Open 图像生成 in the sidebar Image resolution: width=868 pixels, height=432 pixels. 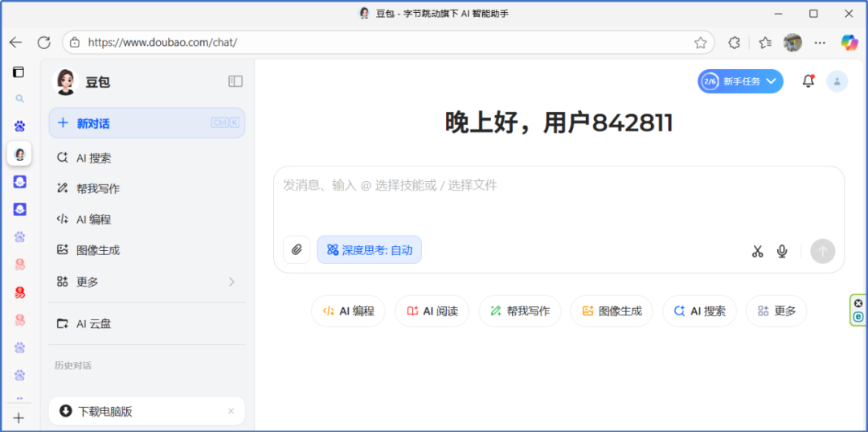(147, 250)
